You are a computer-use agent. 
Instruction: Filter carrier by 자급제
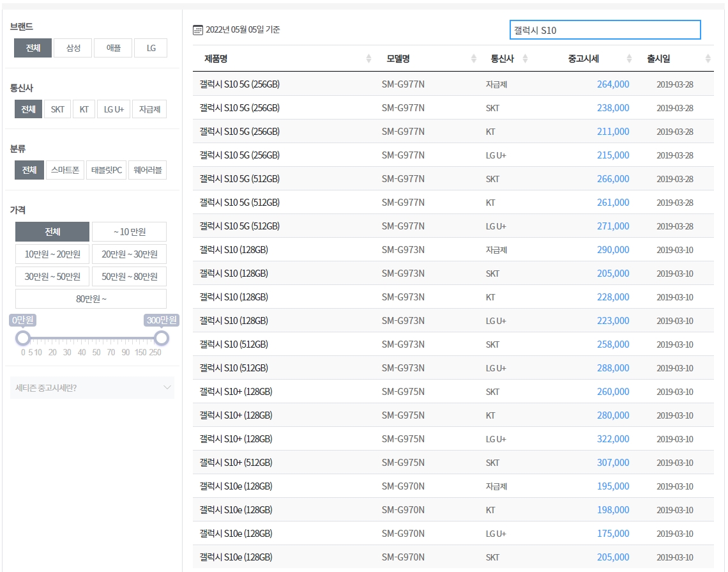click(x=149, y=109)
